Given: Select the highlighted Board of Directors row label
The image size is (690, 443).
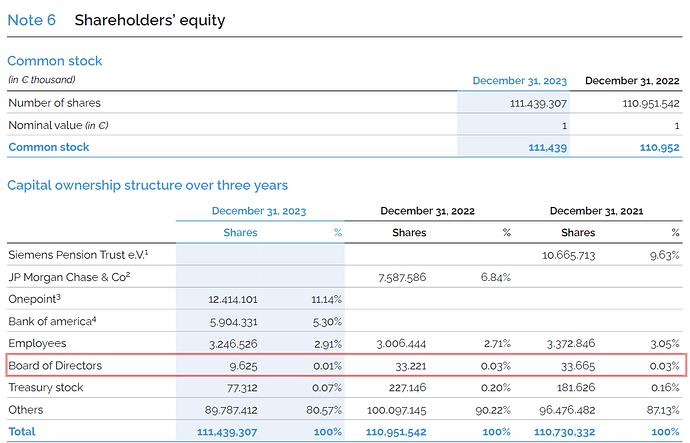Looking at the screenshot, I should [x=55, y=365].
